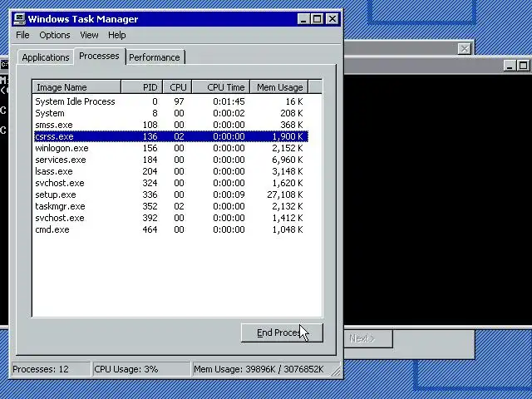Select svchost.exe with PID 392
Image resolution: width=532 pixels, height=399 pixels.
tap(171, 218)
